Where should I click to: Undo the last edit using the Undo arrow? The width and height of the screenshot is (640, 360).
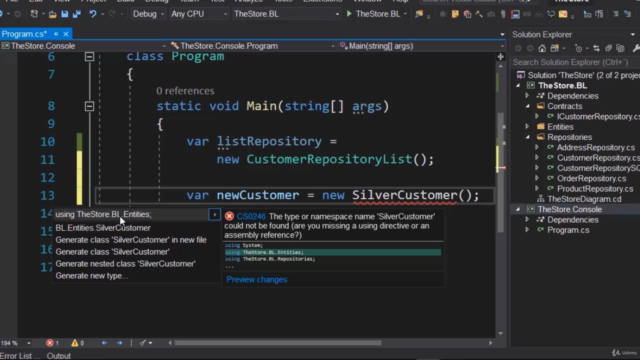(93, 14)
